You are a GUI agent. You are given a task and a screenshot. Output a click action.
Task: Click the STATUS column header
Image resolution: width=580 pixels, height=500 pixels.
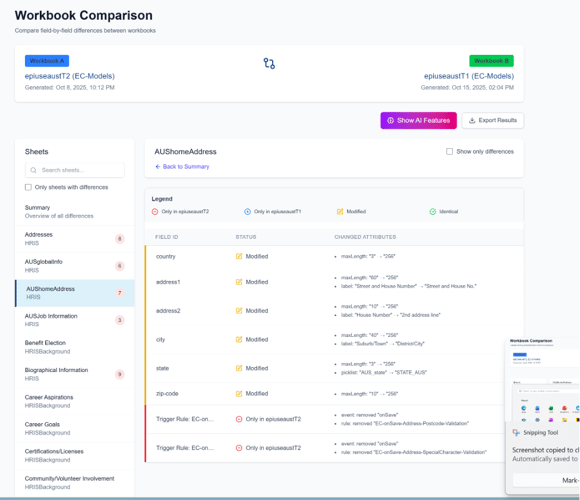[246, 237]
